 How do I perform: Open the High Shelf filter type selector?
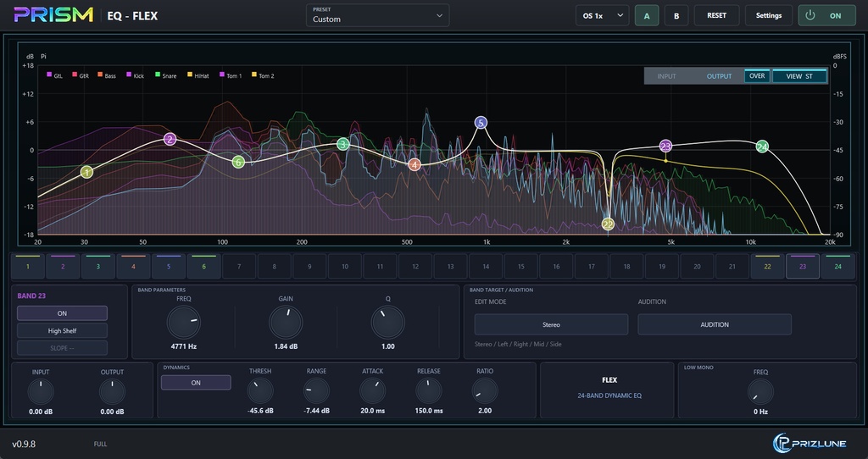coord(62,331)
